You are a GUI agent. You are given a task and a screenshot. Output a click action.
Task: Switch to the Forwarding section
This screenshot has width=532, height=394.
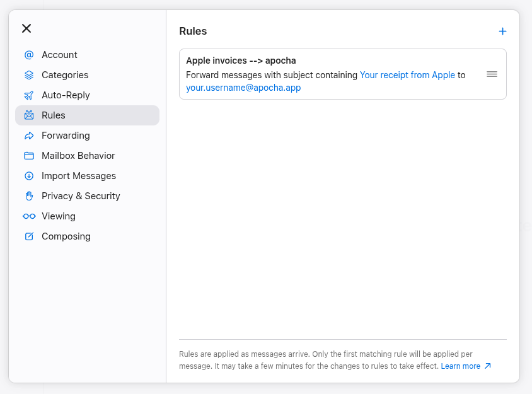pyautogui.click(x=87, y=136)
